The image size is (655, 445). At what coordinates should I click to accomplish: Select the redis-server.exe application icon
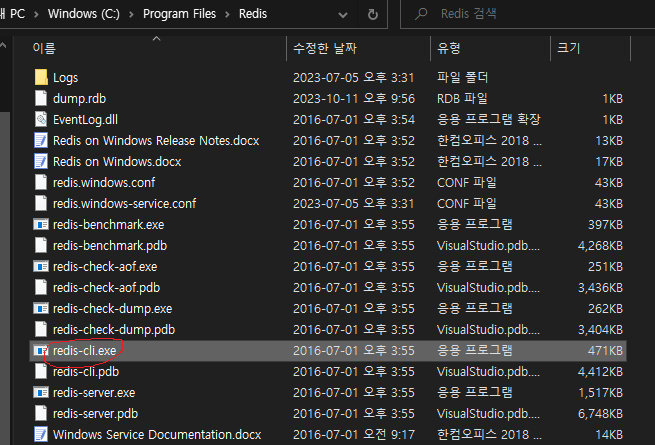41,392
